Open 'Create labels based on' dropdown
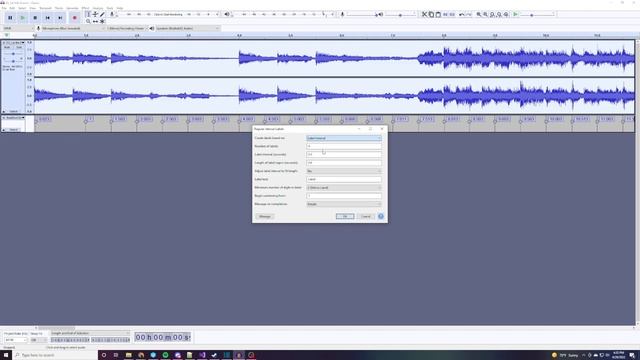 pos(344,138)
